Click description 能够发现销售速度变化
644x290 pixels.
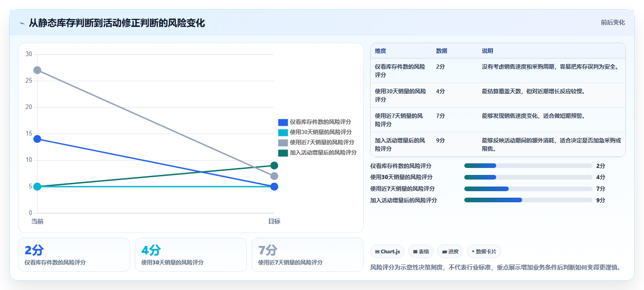coord(533,116)
